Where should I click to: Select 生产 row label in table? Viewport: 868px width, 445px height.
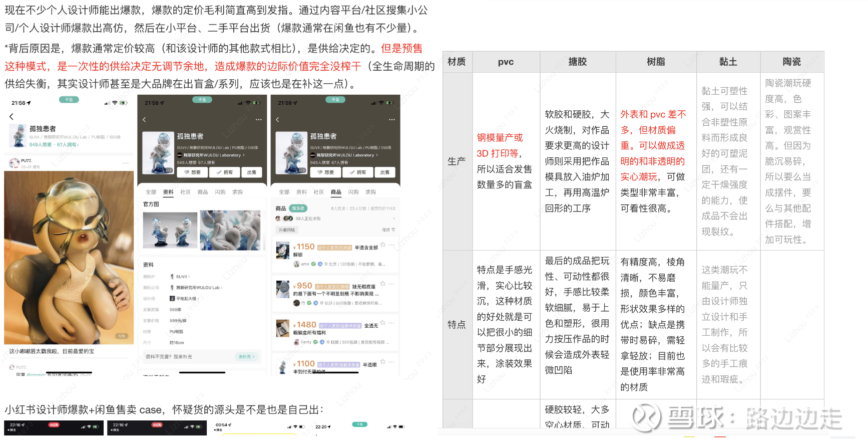point(457,161)
